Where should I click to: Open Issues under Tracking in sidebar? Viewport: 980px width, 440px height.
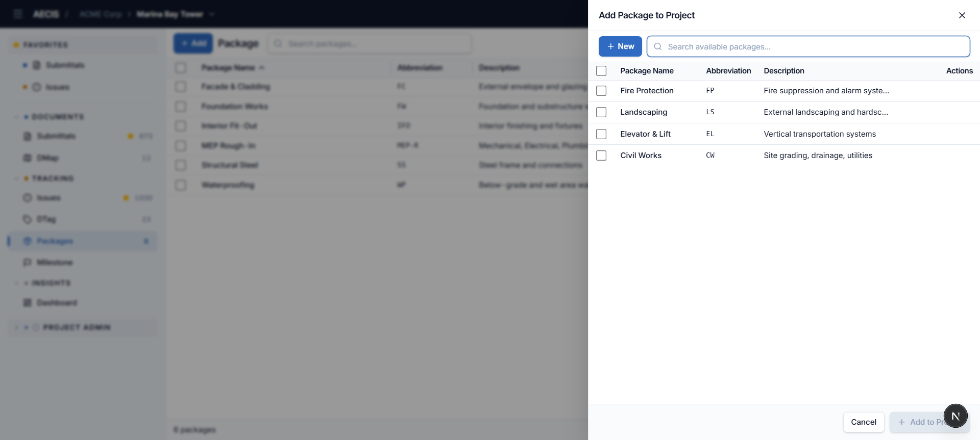click(48, 198)
